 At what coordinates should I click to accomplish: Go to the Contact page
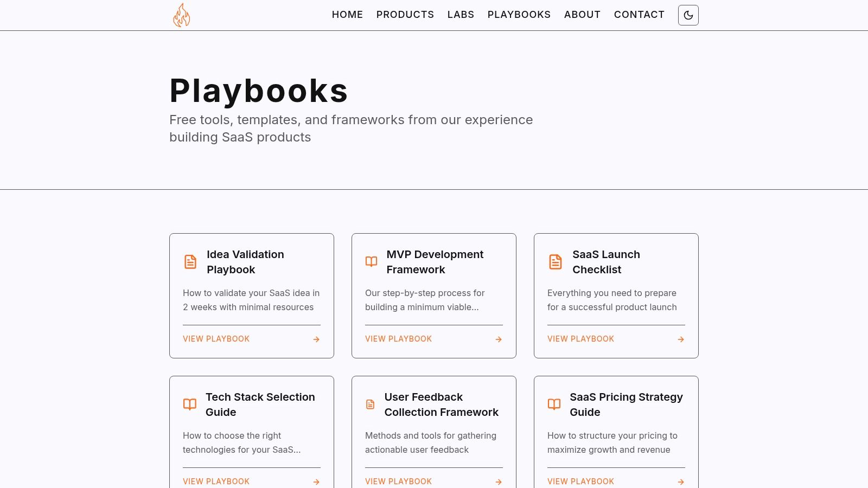[639, 15]
